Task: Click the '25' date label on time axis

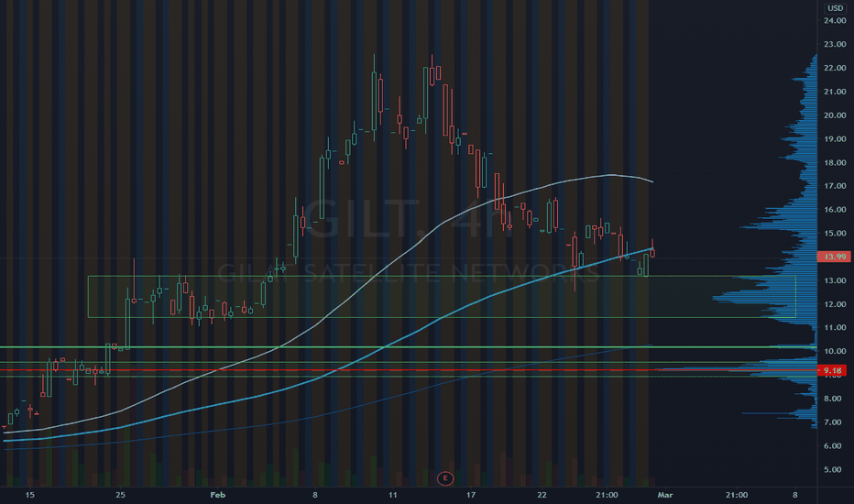Action: tap(120, 495)
